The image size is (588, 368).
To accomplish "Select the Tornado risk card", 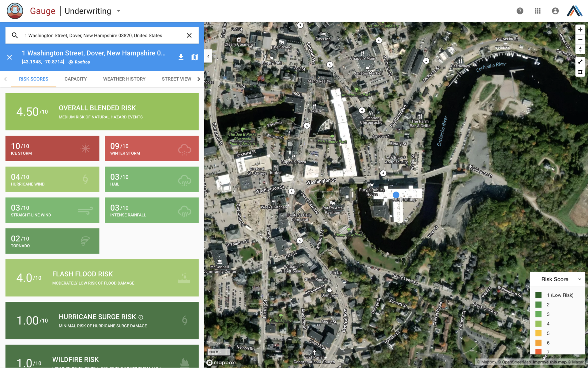I will coord(52,241).
